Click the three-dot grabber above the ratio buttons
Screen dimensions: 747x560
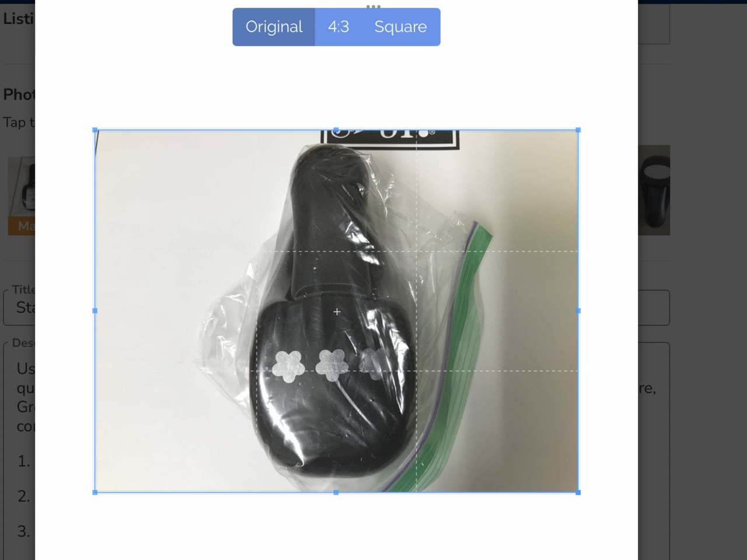click(x=373, y=6)
